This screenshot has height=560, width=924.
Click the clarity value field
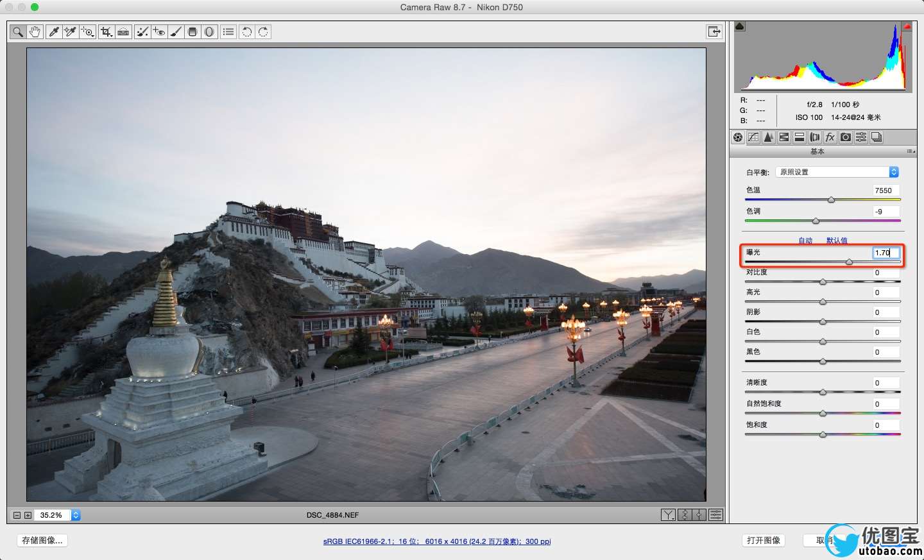click(x=886, y=383)
